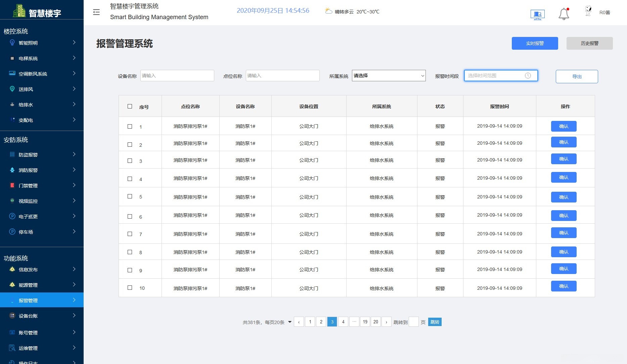Check the checkbox for row 6

[x=130, y=217]
